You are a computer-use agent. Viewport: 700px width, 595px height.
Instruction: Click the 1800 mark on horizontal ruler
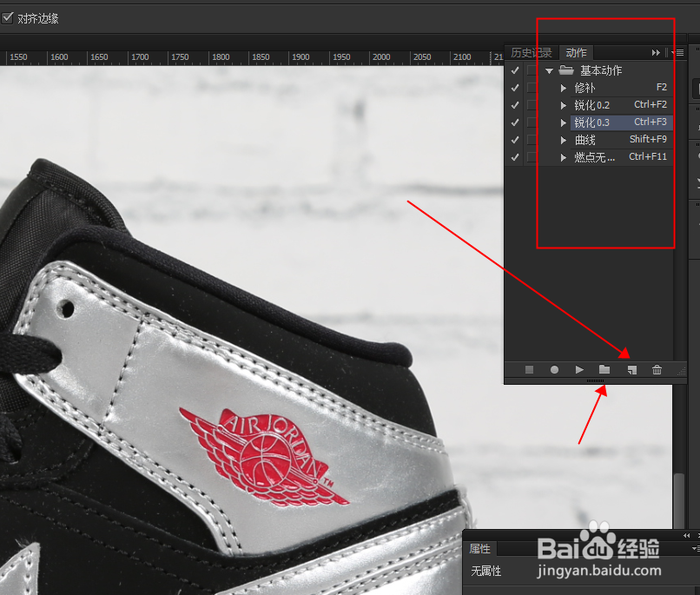pos(221,57)
